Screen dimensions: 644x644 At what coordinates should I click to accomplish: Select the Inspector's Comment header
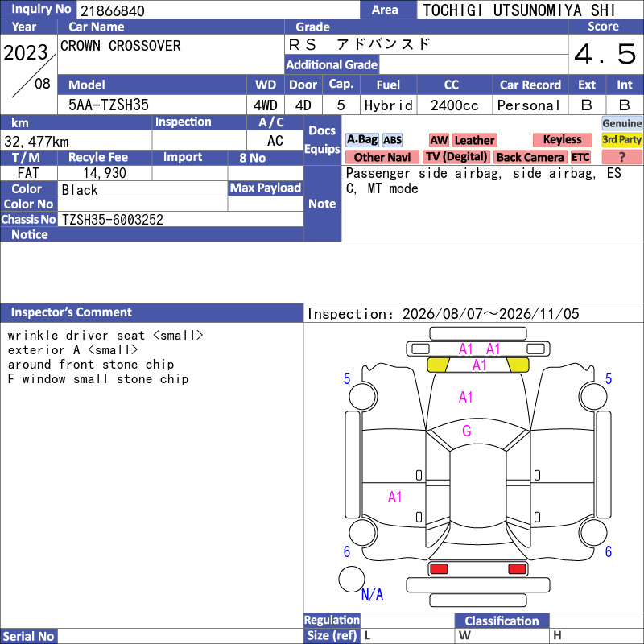[x=151, y=312]
